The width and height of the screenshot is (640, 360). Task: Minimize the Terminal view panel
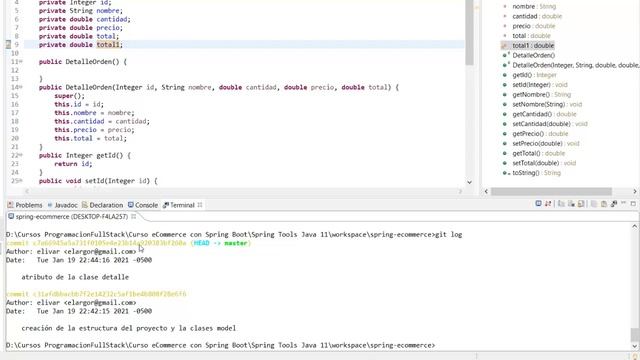tap(623, 203)
